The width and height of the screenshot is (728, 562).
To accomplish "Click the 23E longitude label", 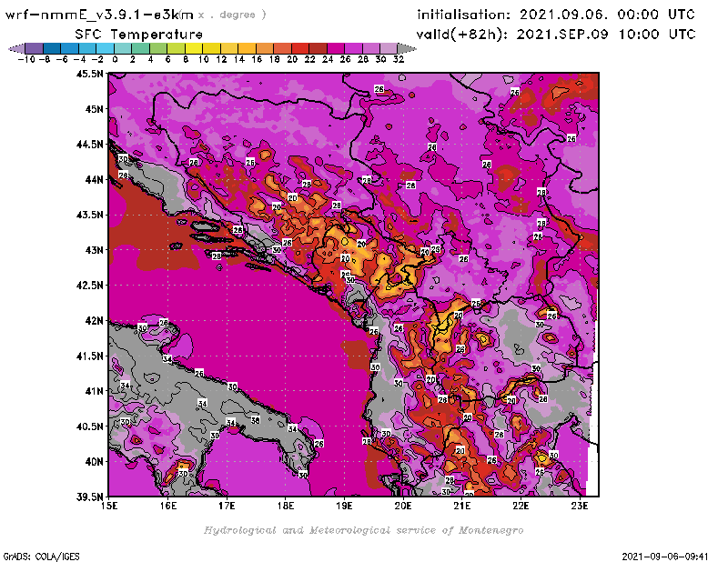I will [580, 506].
